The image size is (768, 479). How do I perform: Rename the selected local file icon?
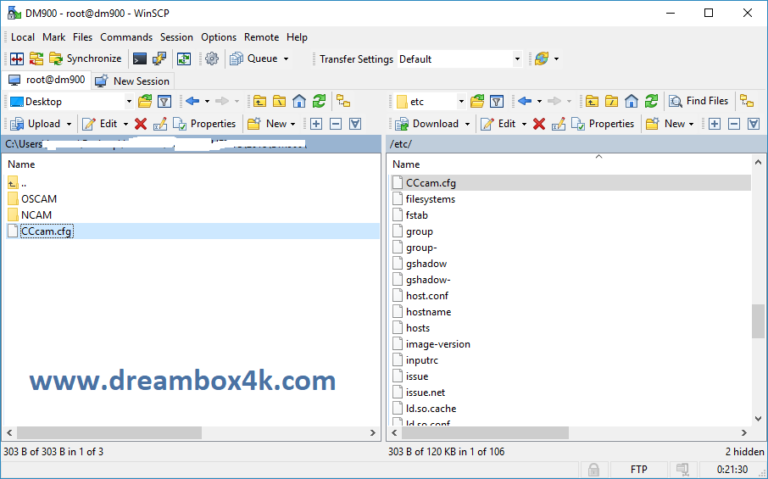coord(160,124)
